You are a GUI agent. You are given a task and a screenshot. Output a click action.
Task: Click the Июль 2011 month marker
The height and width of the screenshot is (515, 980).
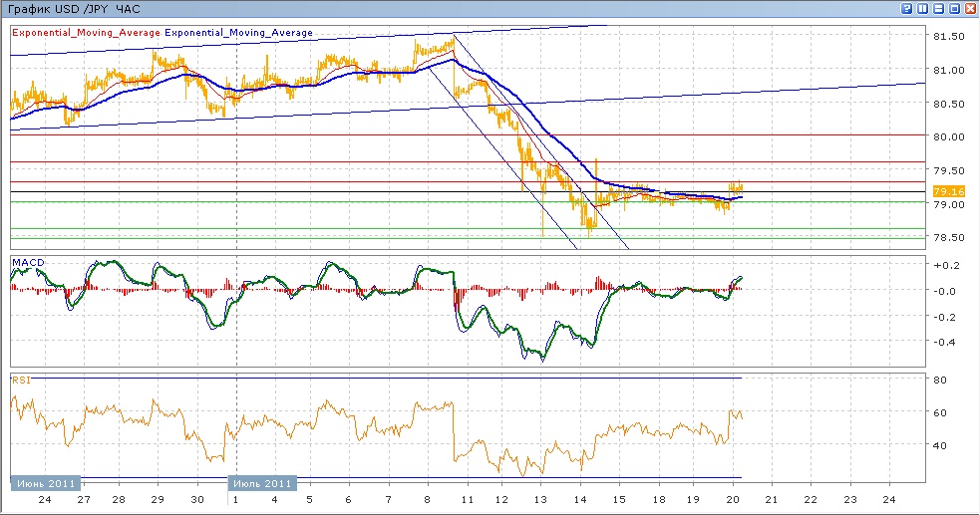263,483
